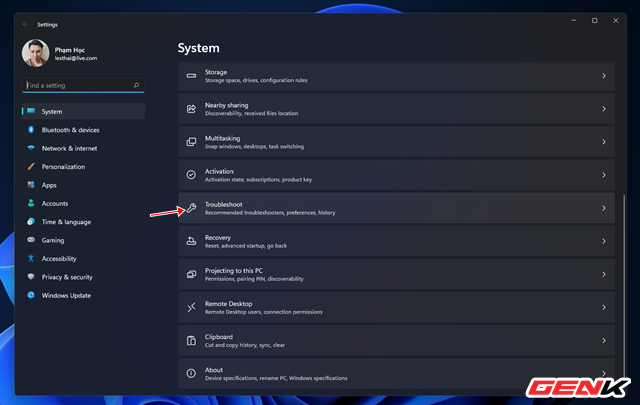Open Multitasking via its right chevron
Viewport: 640px width, 405px height.
[x=604, y=142]
